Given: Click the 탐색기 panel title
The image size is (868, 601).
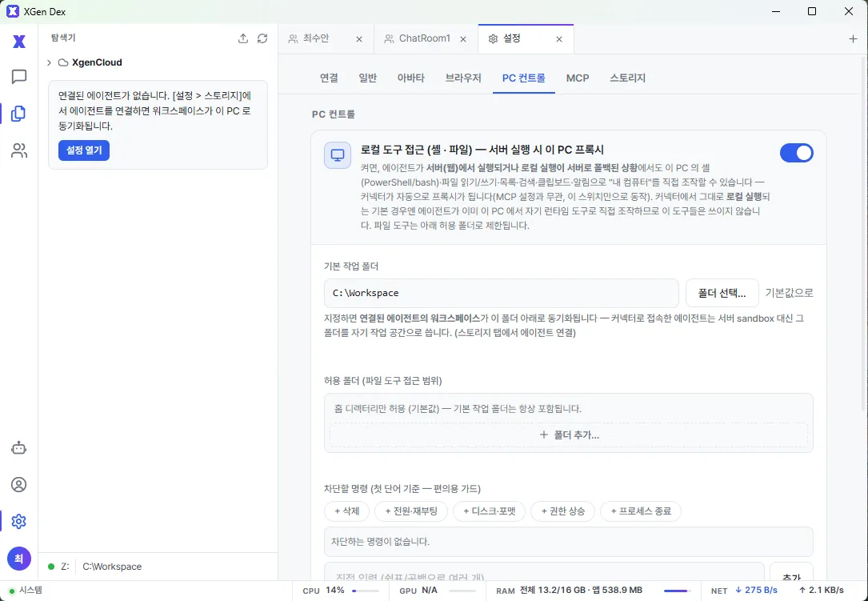Looking at the screenshot, I should 63,38.
